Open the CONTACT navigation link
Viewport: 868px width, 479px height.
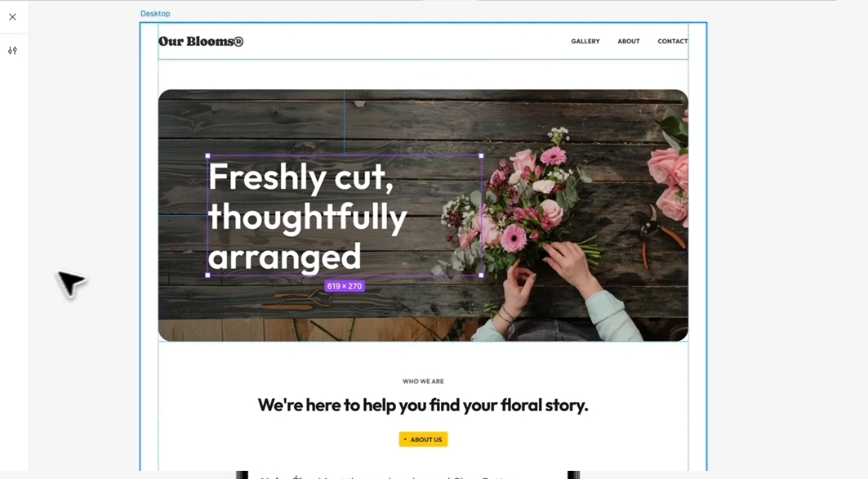pyautogui.click(x=673, y=41)
